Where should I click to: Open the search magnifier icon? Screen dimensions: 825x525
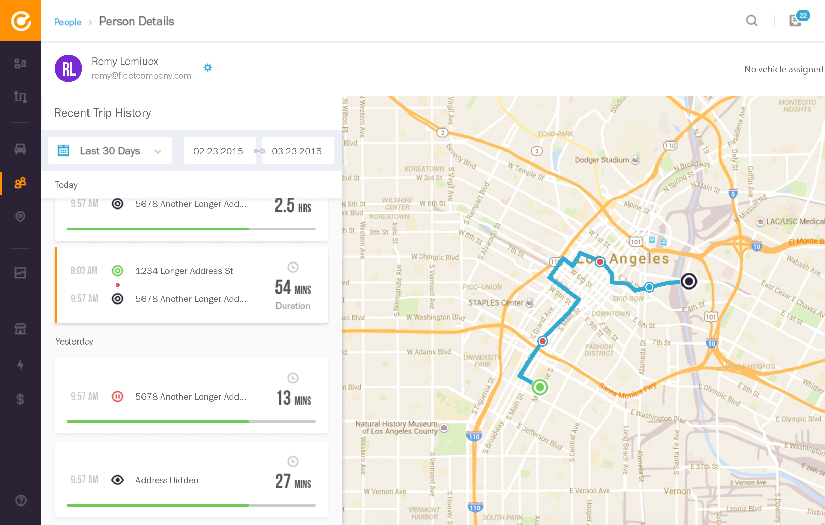(752, 20)
